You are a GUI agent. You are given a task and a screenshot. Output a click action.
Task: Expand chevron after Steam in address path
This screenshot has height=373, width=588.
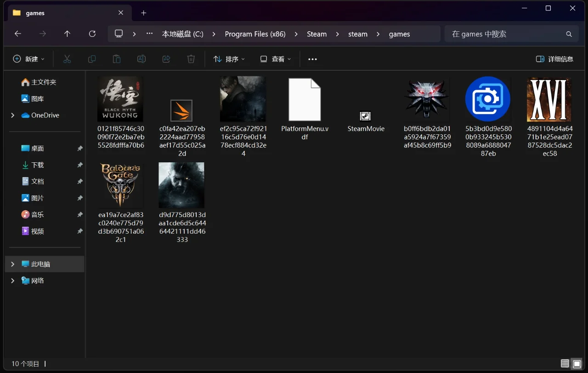[338, 34]
